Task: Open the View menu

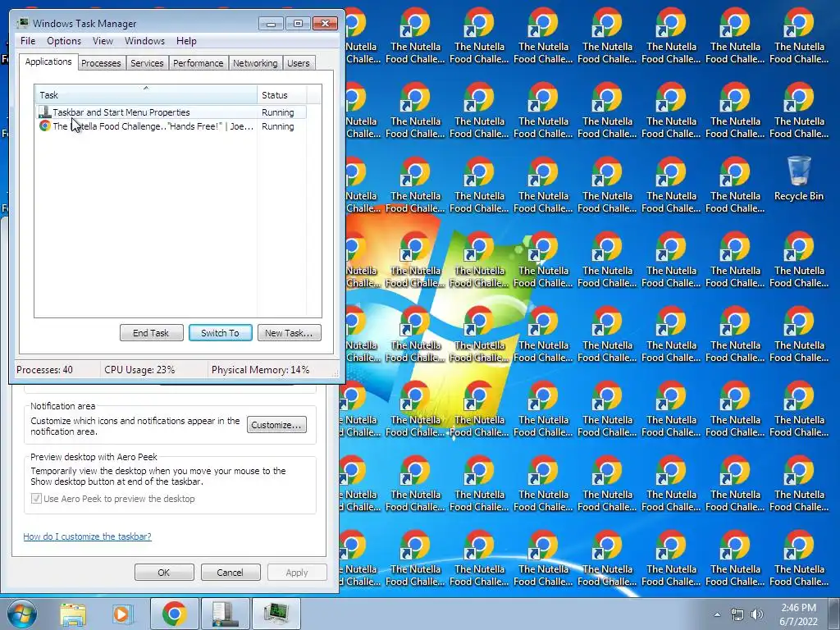Action: pos(103,41)
